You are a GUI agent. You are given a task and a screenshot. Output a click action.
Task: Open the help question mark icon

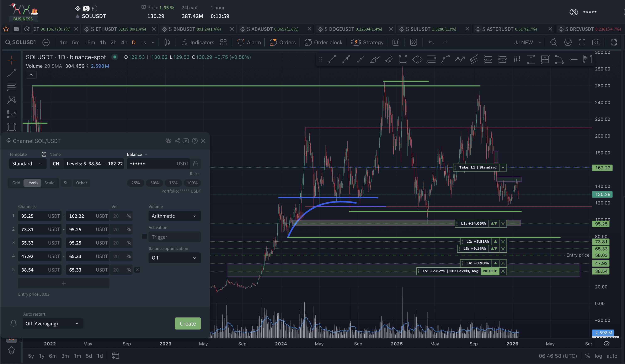[x=195, y=141]
